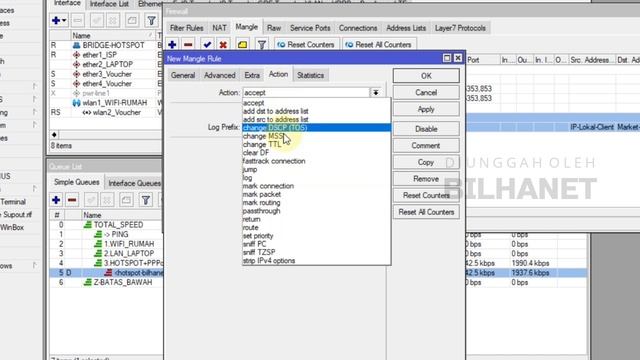Image resolution: width=640 pixels, height=360 pixels.
Task: Click the filter funnel icon in Queue List window
Action: (146, 200)
